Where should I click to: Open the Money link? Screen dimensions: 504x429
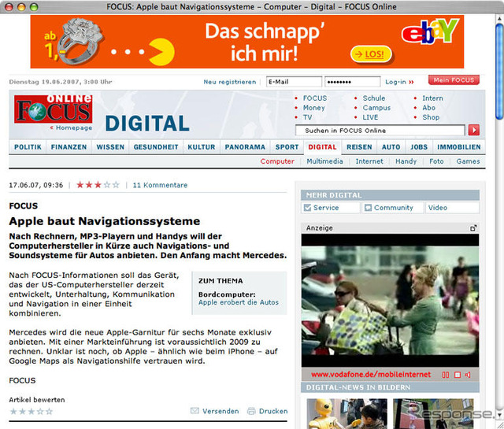tap(314, 108)
